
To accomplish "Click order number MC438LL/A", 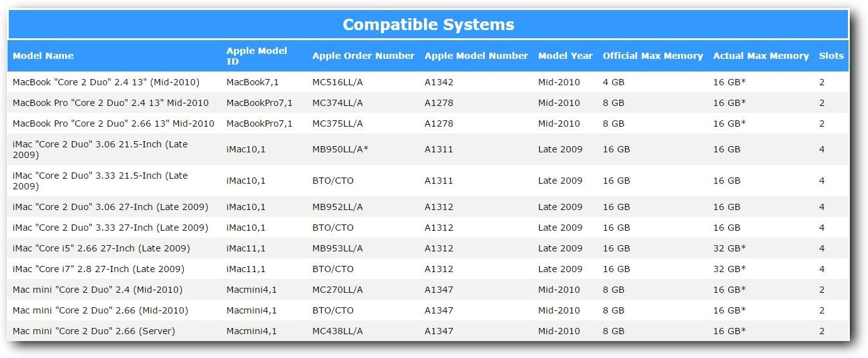I will [337, 331].
